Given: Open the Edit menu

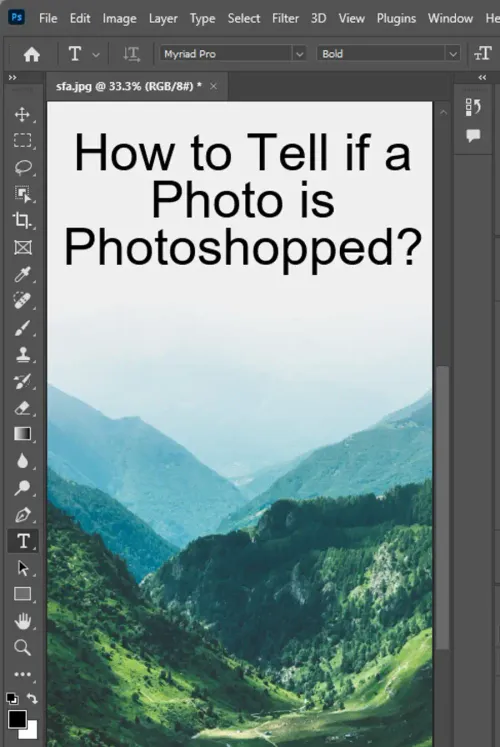Looking at the screenshot, I should 80,19.
